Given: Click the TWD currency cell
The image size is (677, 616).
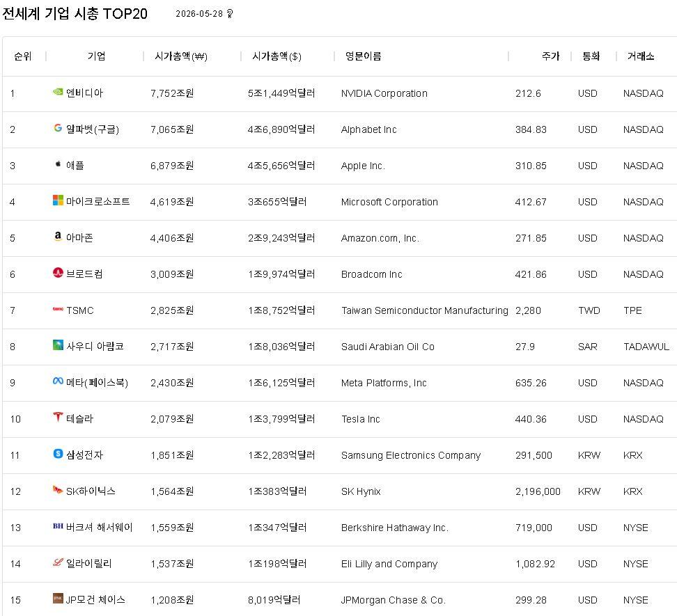Looking at the screenshot, I should pyautogui.click(x=589, y=310).
